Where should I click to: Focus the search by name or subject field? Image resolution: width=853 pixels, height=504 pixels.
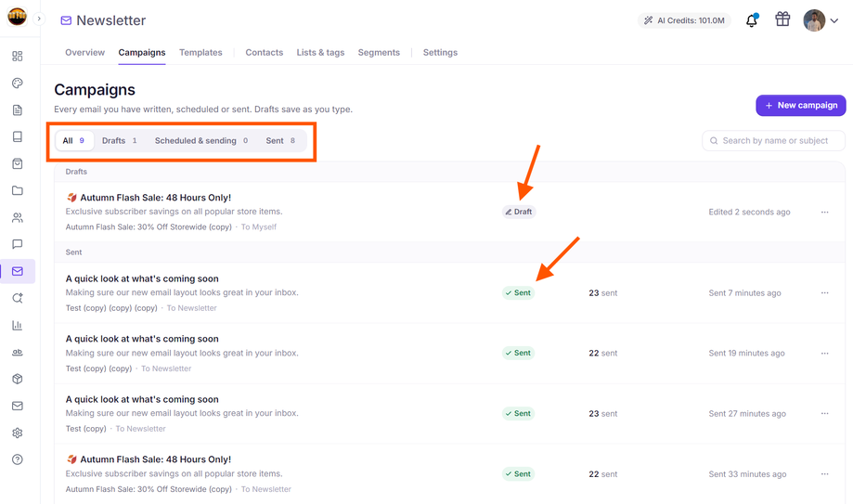tap(773, 140)
